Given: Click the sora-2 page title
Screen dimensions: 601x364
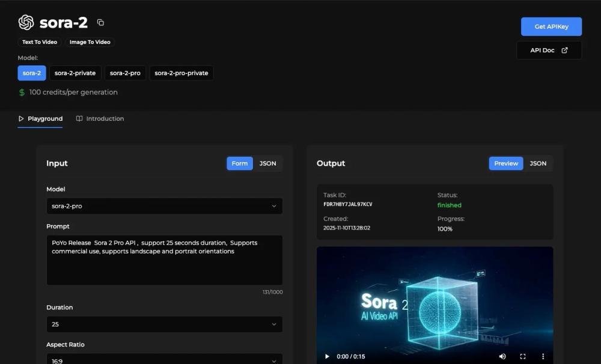Looking at the screenshot, I should (64, 23).
